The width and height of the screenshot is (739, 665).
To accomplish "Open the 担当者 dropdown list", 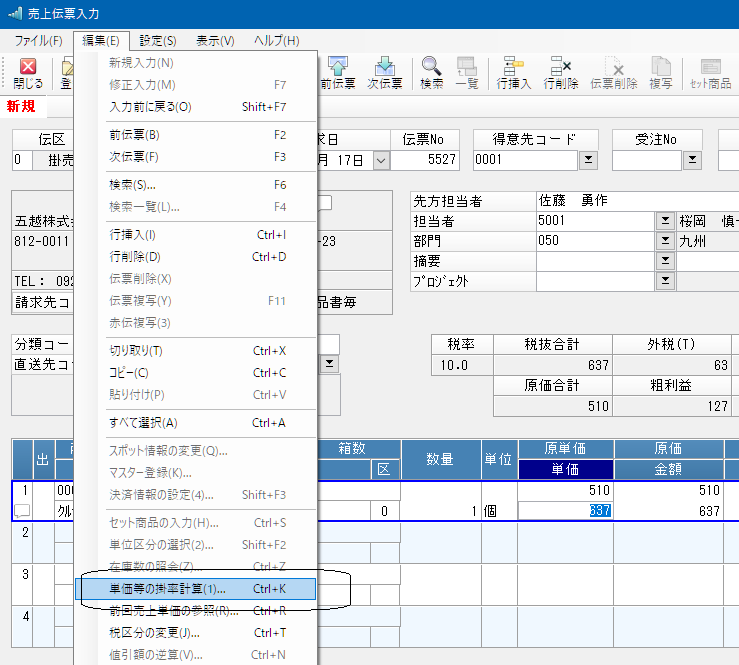I will pos(666,220).
